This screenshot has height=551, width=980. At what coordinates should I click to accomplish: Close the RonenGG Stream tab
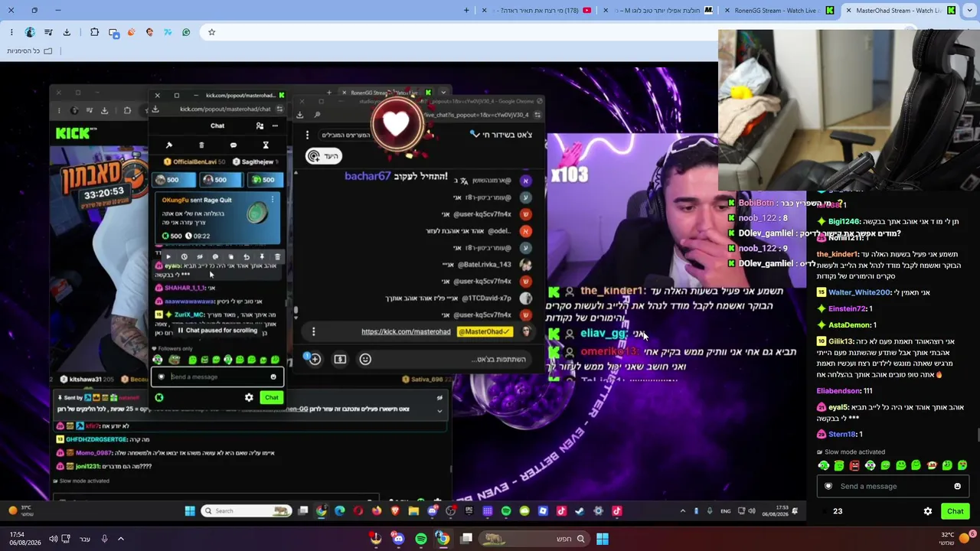pos(727,10)
